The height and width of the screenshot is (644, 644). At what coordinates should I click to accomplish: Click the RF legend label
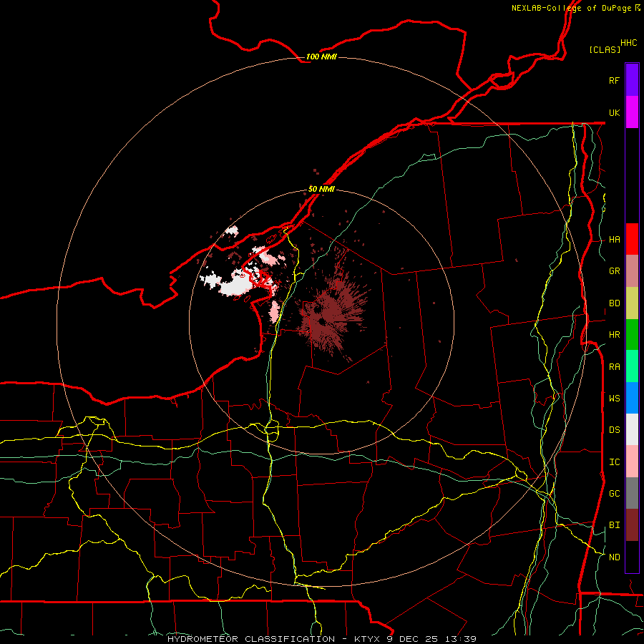[x=615, y=80]
